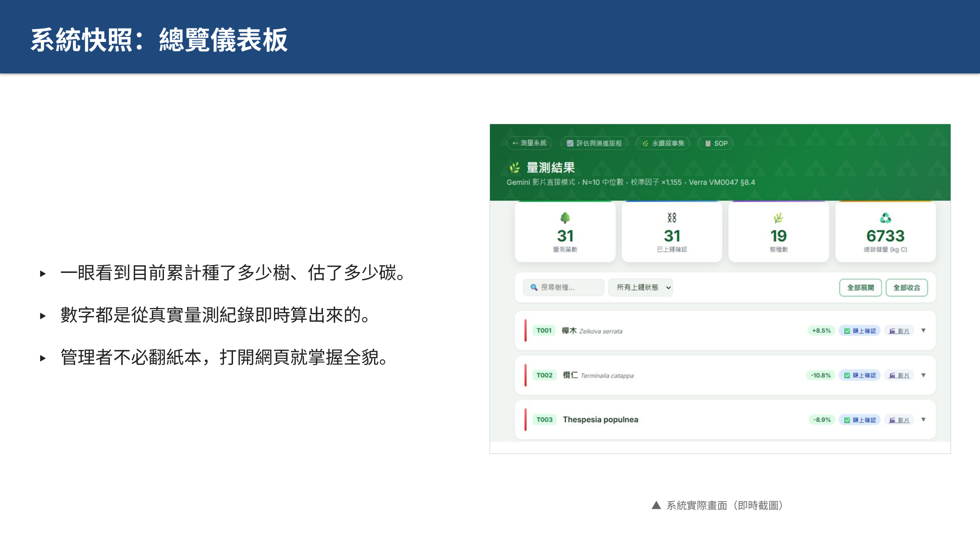Screen dimensions: 980x551
Task: Go back via the 測量系統 button
Action: [529, 143]
